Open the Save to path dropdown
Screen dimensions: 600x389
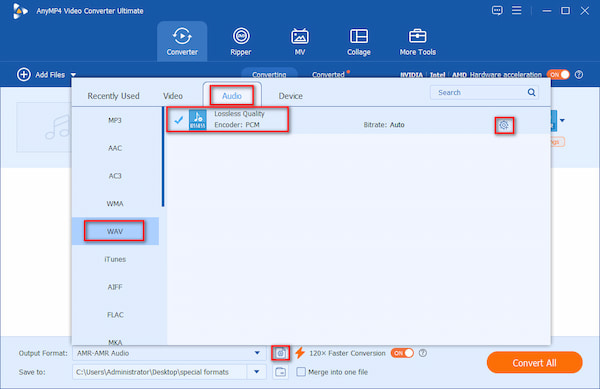pos(257,372)
